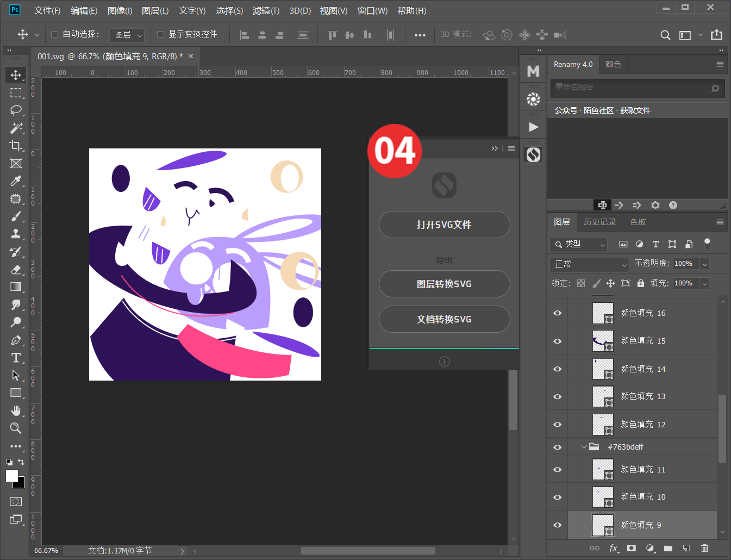Open the fx layer style menu
This screenshot has height=560, width=731.
point(613,548)
